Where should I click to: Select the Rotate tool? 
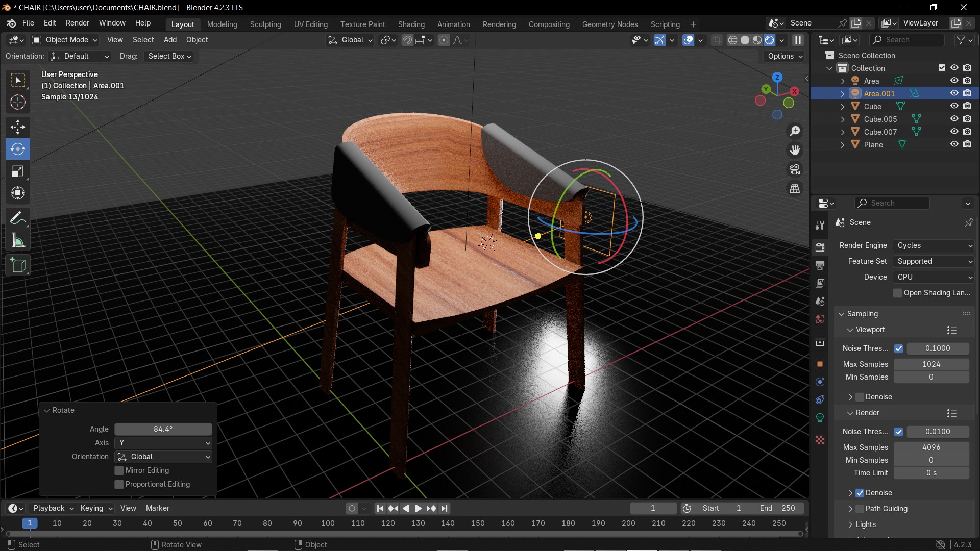18,149
